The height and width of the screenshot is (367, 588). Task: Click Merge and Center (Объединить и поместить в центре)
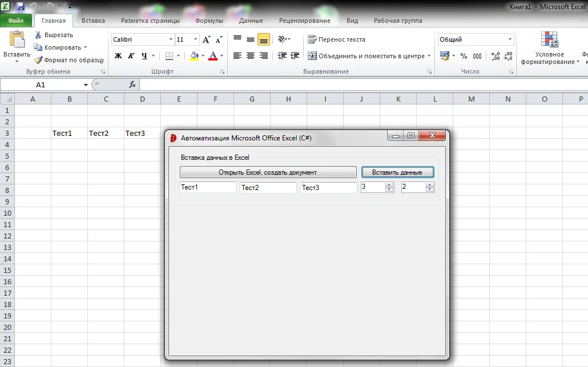[366, 56]
